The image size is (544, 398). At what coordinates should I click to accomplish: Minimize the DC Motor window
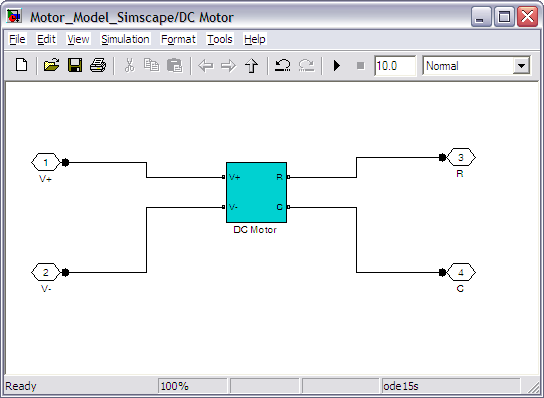click(481, 17)
